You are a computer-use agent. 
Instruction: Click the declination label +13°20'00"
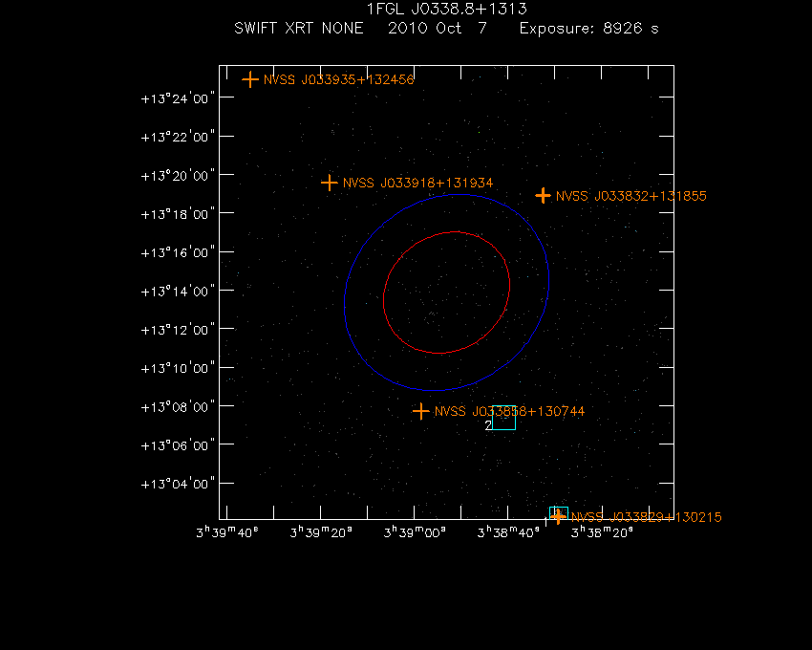(178, 176)
